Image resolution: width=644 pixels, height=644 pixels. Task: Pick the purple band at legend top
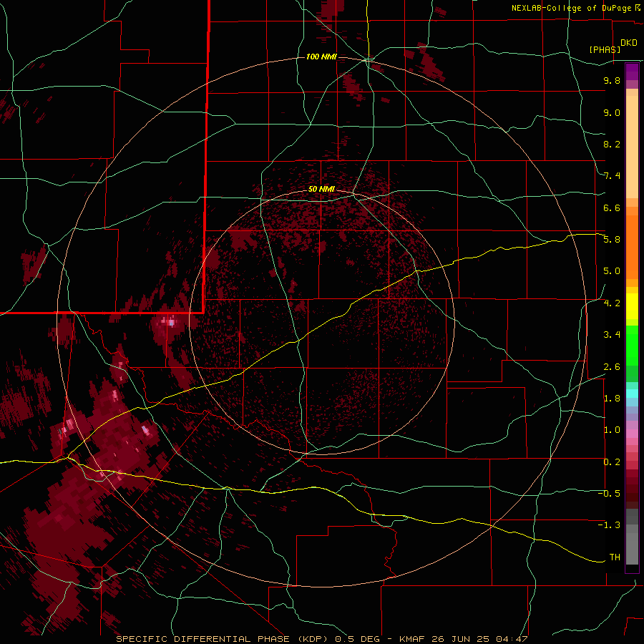[632, 72]
